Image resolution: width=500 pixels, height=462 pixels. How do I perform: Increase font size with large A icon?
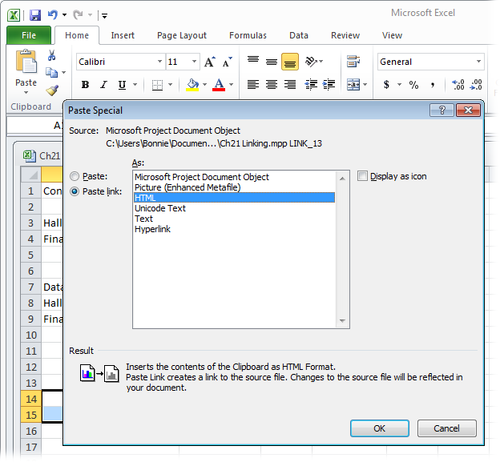[210, 62]
